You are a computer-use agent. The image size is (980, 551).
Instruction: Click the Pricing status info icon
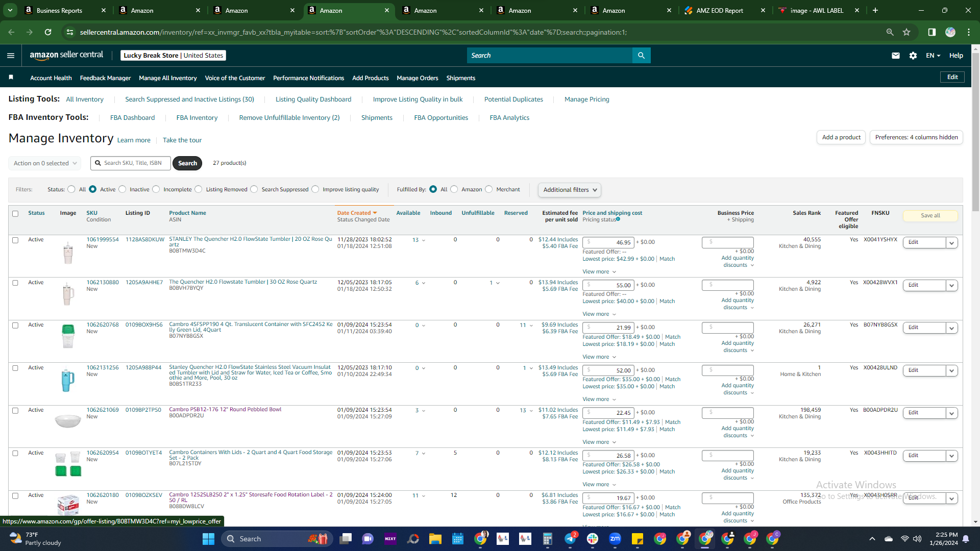point(618,219)
